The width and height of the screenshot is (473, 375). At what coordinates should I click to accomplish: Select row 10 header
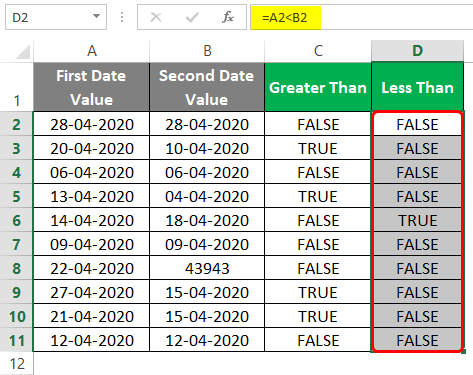(x=17, y=316)
